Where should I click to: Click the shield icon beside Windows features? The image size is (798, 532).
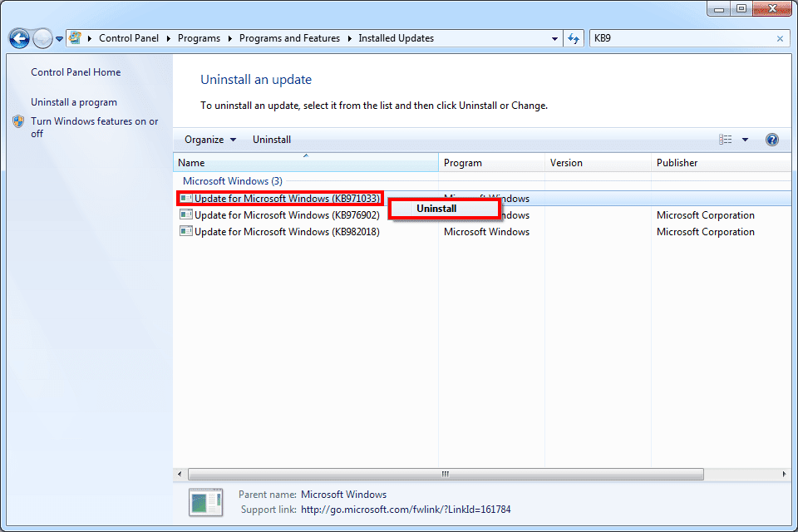point(18,121)
